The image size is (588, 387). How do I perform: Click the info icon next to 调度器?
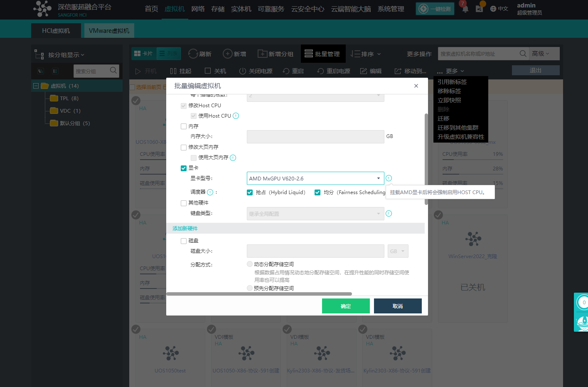[x=210, y=192]
